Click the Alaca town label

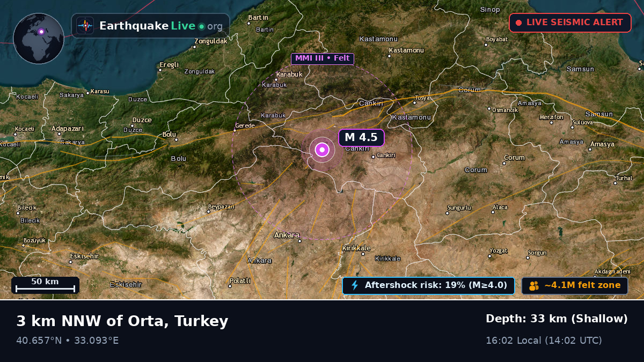(499, 208)
